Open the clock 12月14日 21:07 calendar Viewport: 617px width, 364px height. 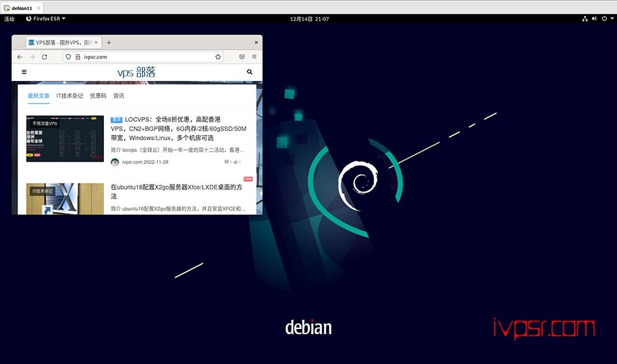(x=309, y=19)
